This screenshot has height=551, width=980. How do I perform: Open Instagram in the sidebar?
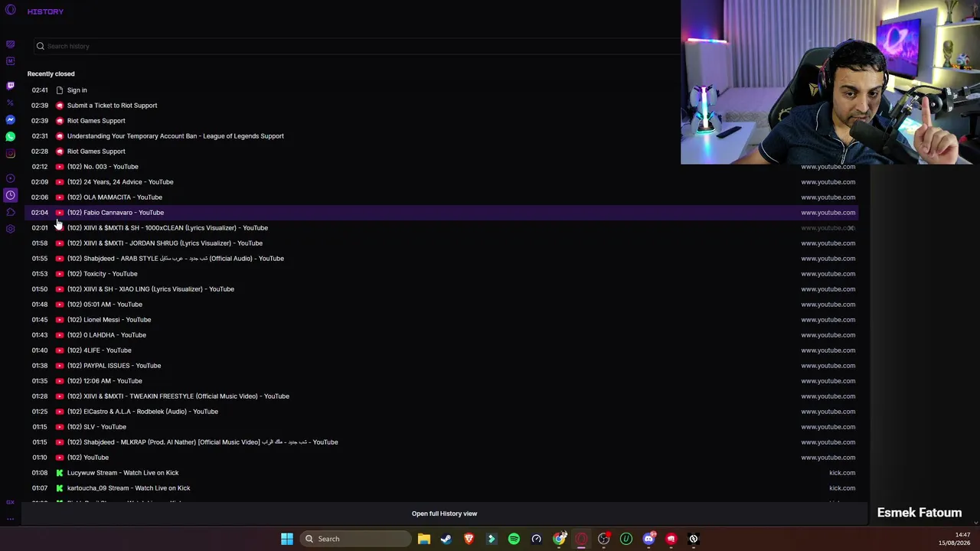[x=10, y=154]
